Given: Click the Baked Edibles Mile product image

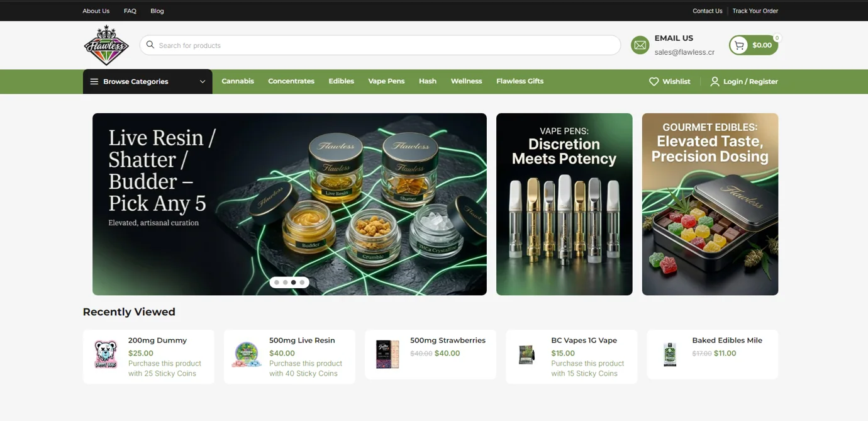Looking at the screenshot, I should click(670, 354).
